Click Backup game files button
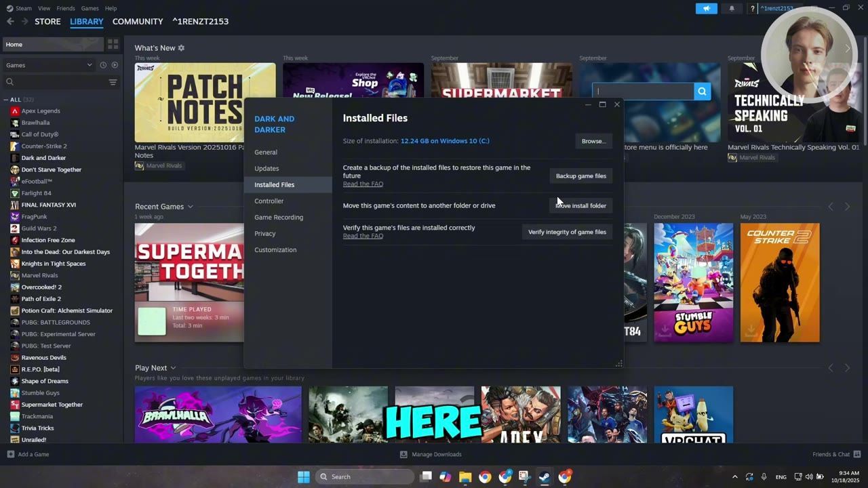Image resolution: width=868 pixels, height=488 pixels. [580, 176]
